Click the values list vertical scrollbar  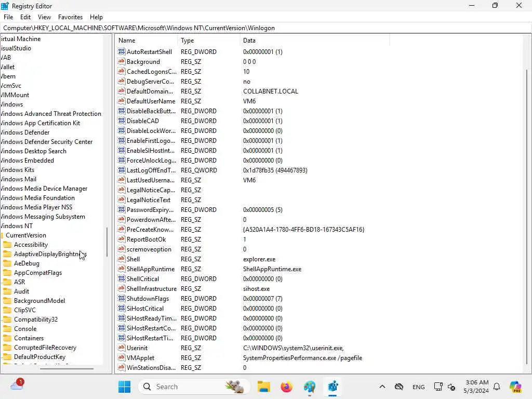527,217
